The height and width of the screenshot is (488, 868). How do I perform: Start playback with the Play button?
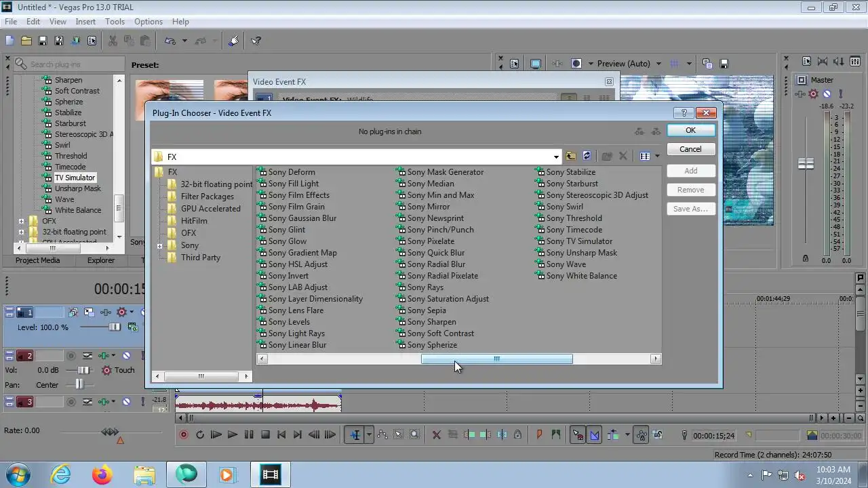click(233, 434)
